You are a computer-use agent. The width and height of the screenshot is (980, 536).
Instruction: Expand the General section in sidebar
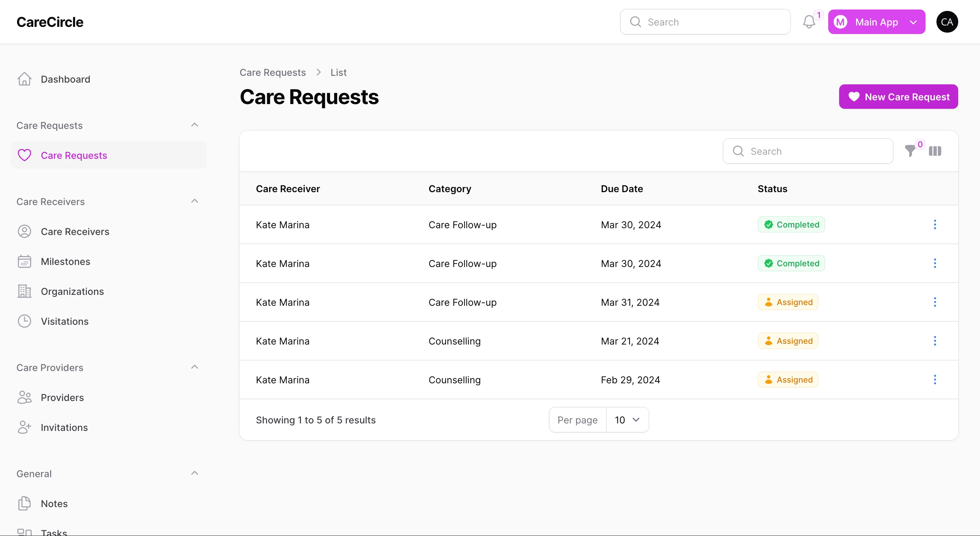pos(194,473)
